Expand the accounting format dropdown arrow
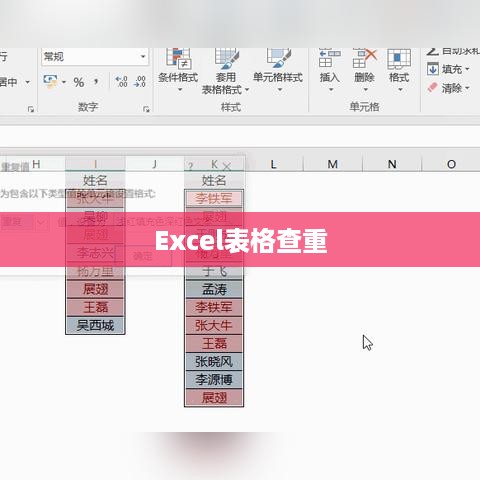Viewport: 480px width, 480px height. click(64, 82)
